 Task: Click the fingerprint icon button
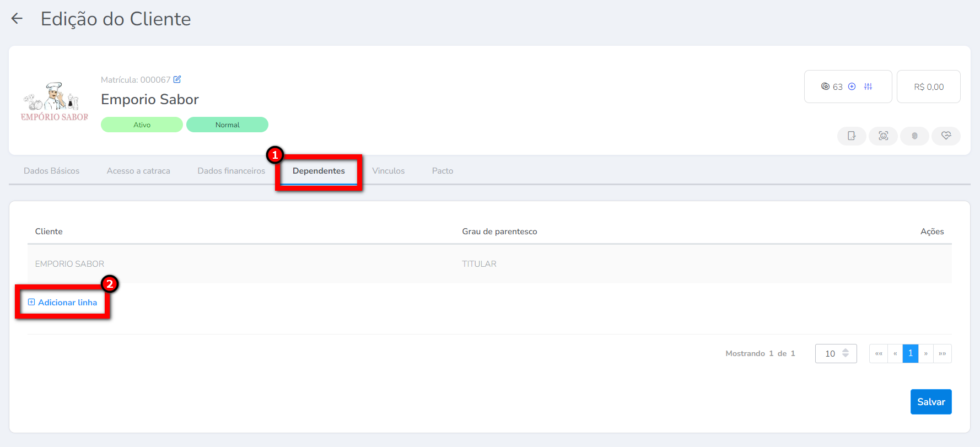coord(914,136)
